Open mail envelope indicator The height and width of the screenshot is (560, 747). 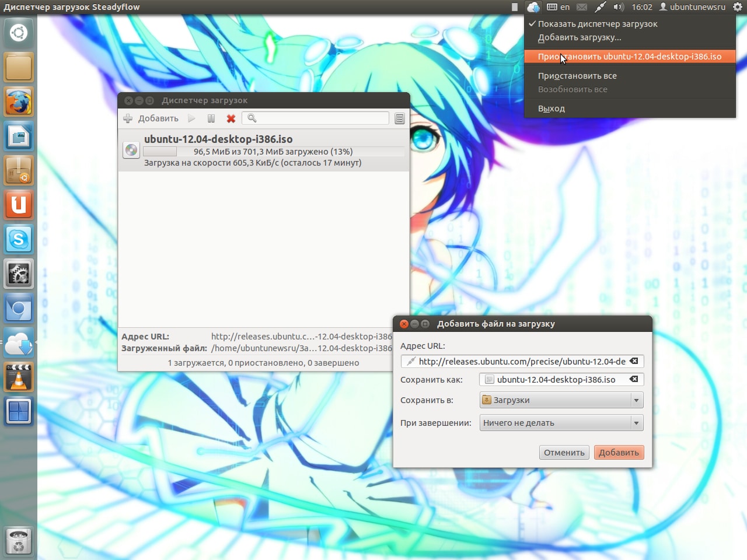(582, 7)
